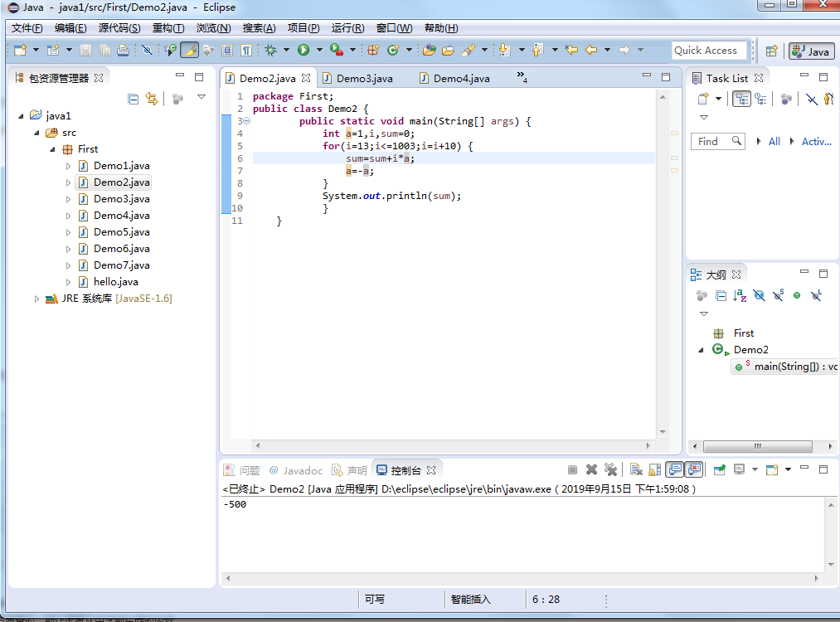The image size is (840, 622).
Task: Click the New Java Class icon
Action: coord(393,50)
